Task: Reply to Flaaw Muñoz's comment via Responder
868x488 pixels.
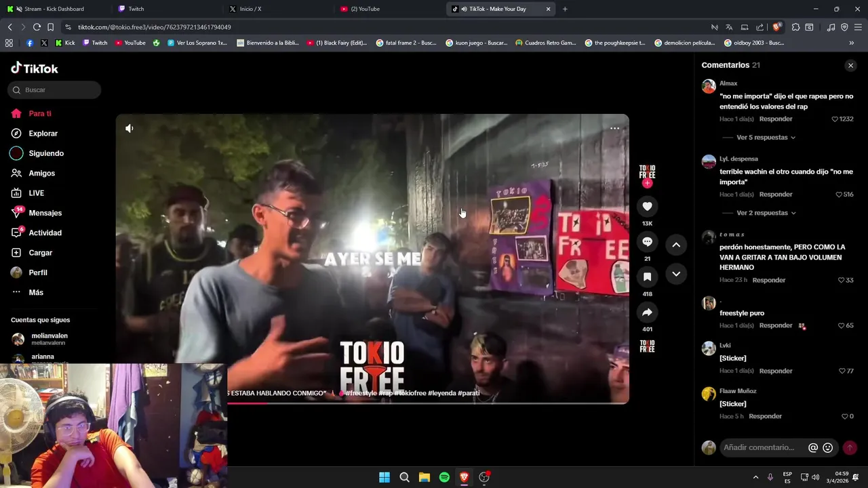Action: coord(766,416)
